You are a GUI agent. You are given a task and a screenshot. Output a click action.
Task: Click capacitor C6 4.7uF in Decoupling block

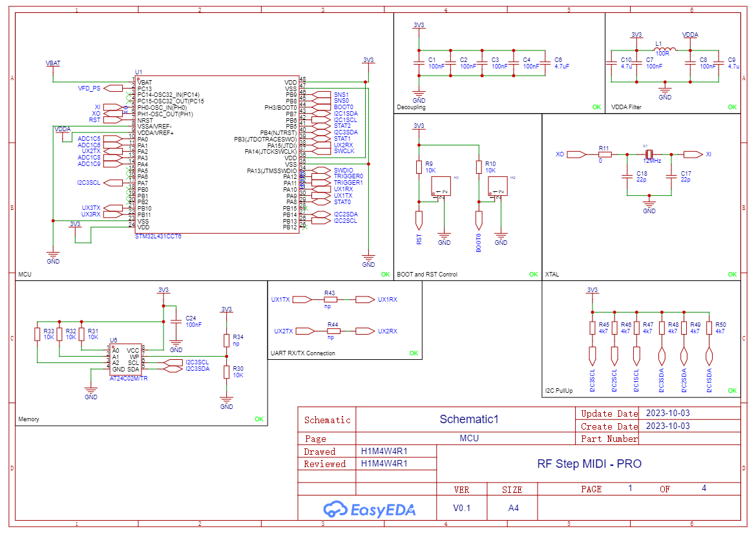tap(545, 63)
